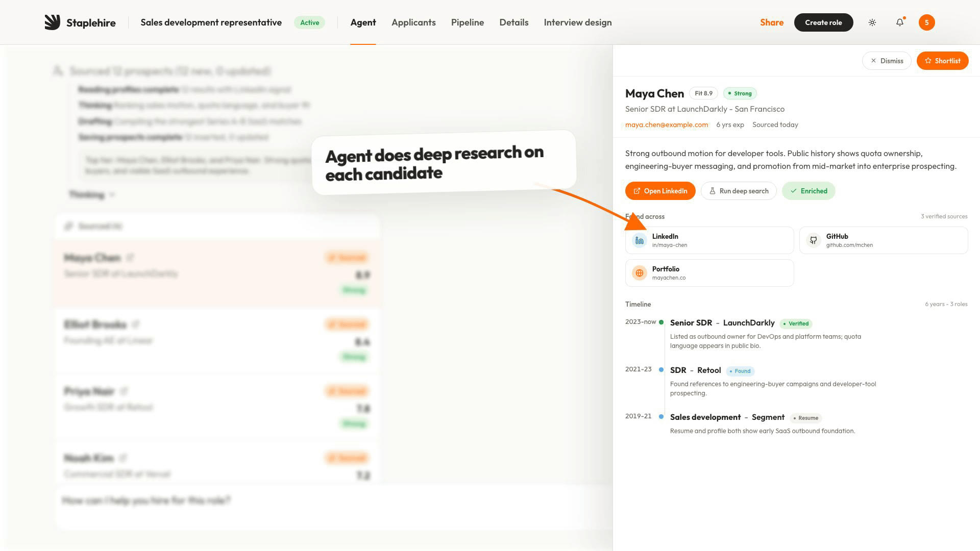Click the GitHub source icon
This screenshot has width=980, height=551.
[814, 240]
